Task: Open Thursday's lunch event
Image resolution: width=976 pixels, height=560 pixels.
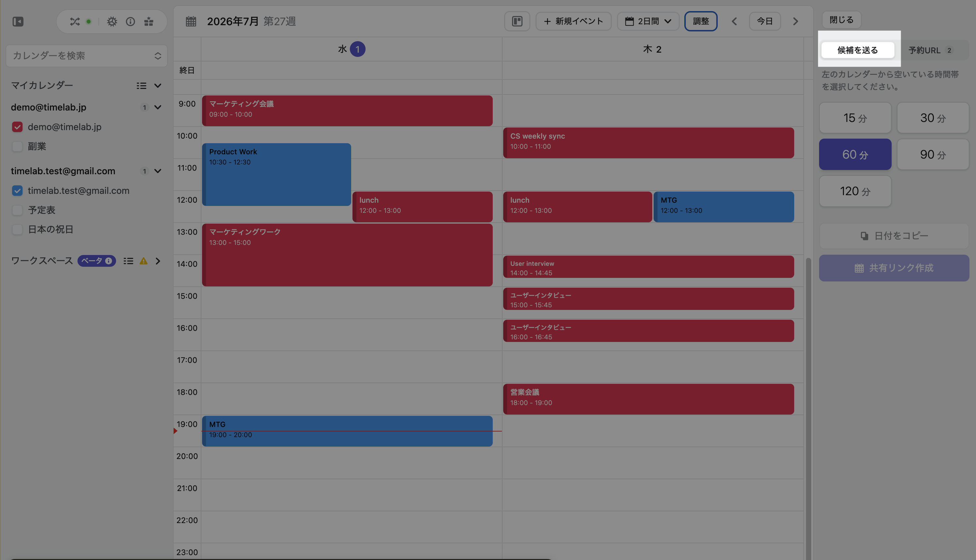Action: coord(577,207)
